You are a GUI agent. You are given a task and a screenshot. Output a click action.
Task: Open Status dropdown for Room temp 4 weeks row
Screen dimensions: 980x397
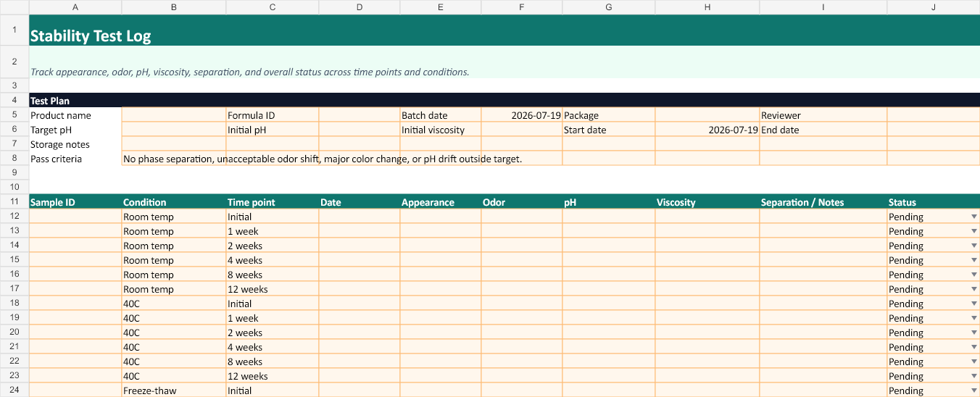point(973,260)
